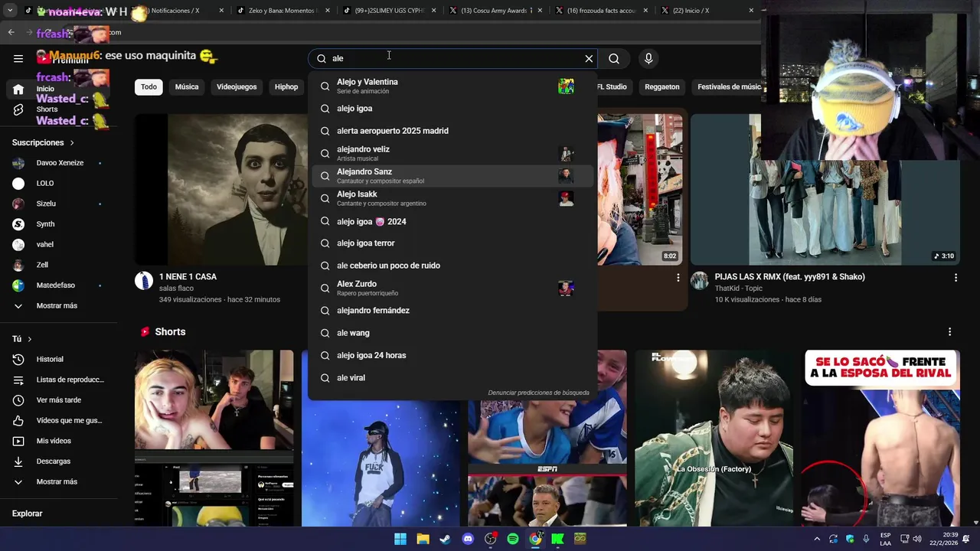Open the Windows Start menu

click(400, 539)
